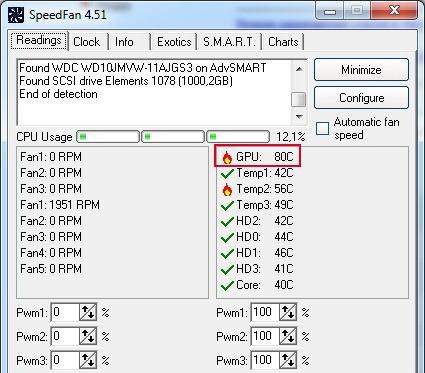Switch to the Readings tab
Image resolution: width=425 pixels, height=373 pixels.
tap(39, 41)
